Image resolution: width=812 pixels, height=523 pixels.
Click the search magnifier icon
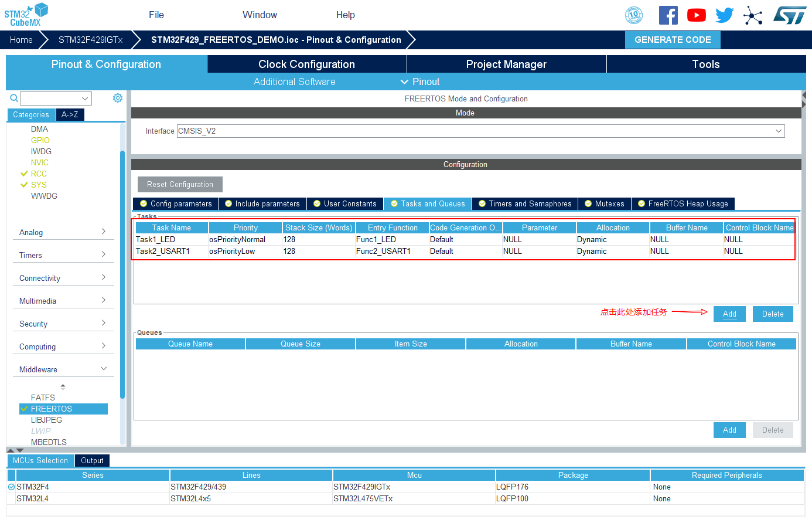[x=14, y=98]
